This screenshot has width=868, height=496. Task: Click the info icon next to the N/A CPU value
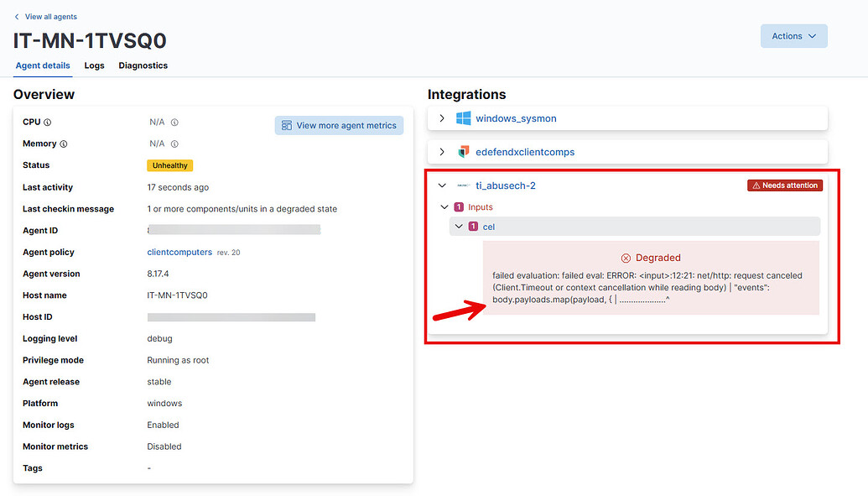tap(174, 122)
